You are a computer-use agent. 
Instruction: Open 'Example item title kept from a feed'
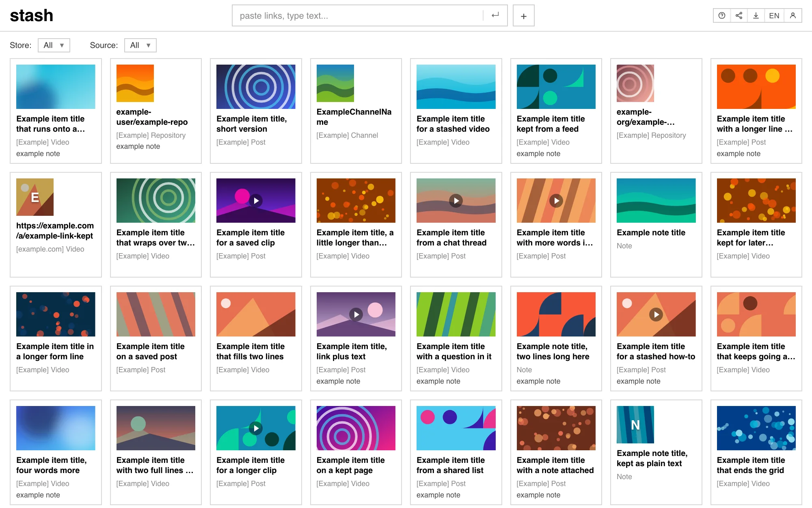[551, 124]
